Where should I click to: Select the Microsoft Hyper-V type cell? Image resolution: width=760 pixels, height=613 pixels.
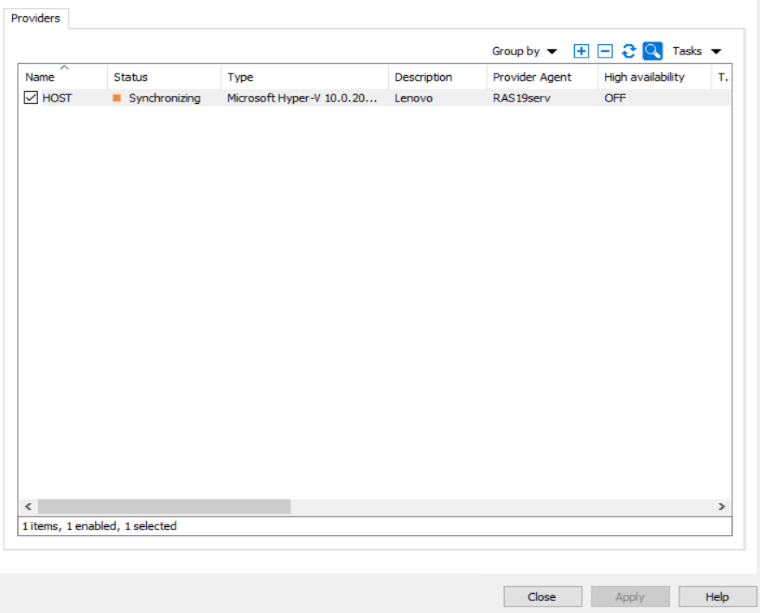pyautogui.click(x=302, y=98)
